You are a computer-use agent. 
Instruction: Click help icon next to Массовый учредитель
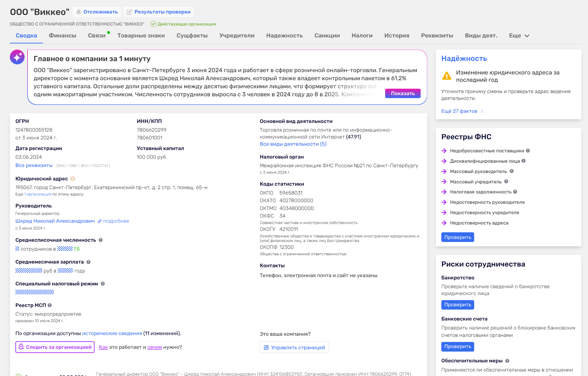(506, 182)
